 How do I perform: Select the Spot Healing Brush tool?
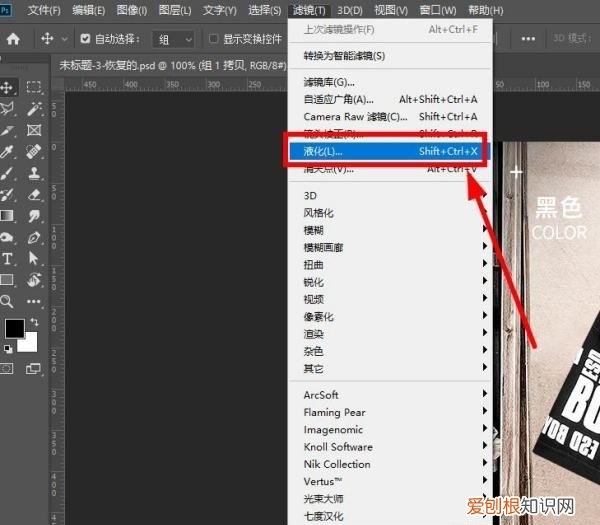(34, 152)
